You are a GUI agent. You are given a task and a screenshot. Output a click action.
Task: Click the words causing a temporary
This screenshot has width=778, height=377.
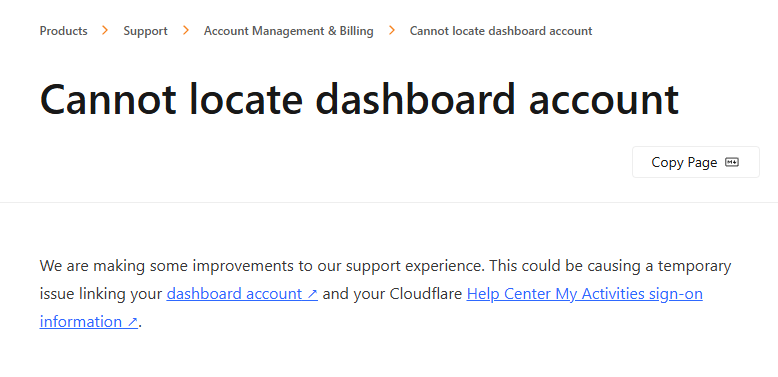coord(659,266)
